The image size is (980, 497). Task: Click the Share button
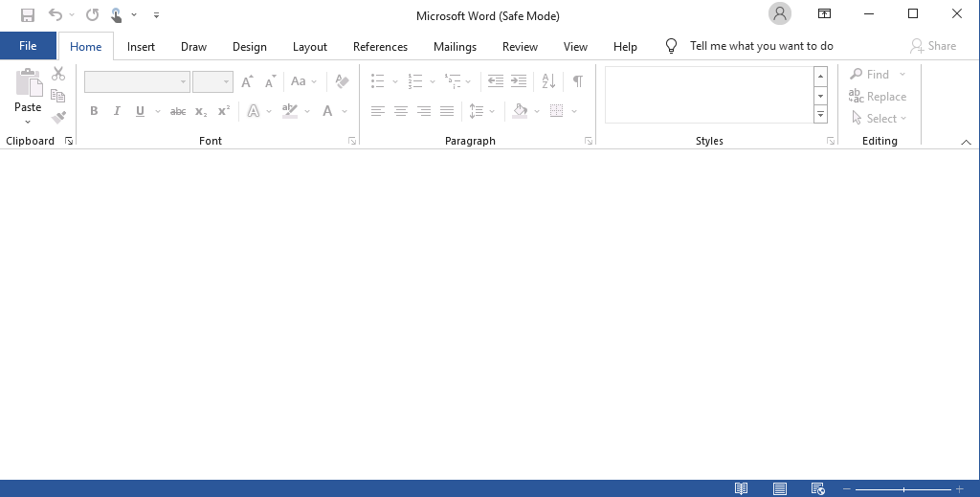933,45
